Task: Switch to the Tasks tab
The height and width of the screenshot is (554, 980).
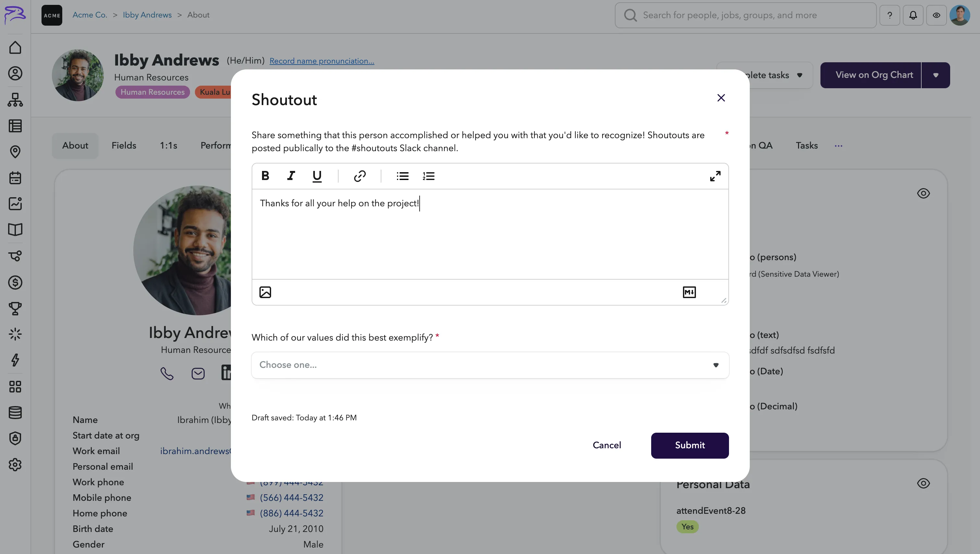Action: 807,146
